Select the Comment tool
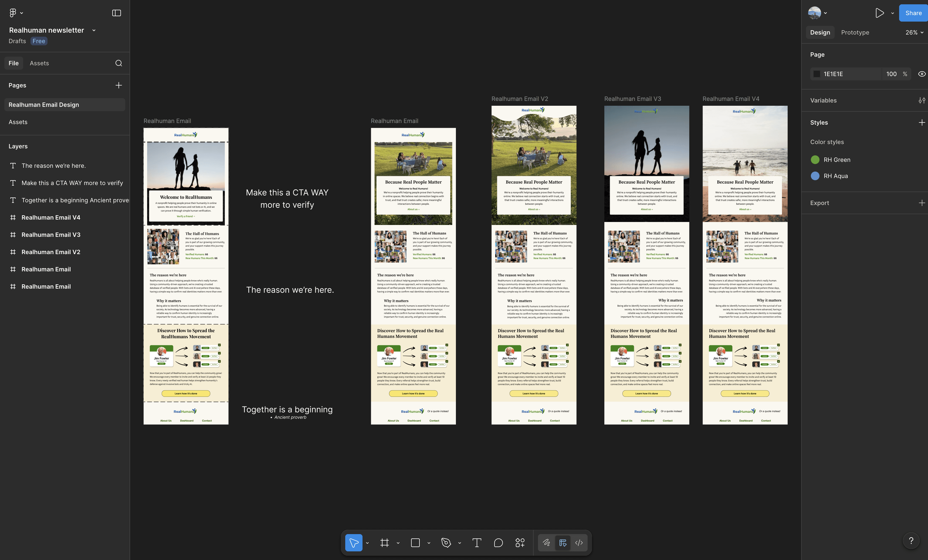This screenshot has width=928, height=560. [498, 543]
